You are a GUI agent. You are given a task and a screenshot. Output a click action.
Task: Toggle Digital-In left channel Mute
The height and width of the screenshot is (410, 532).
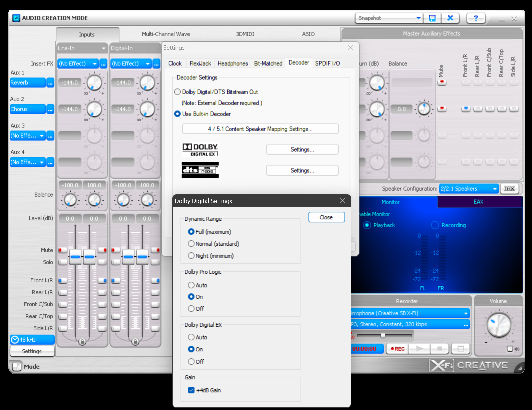click(x=116, y=250)
